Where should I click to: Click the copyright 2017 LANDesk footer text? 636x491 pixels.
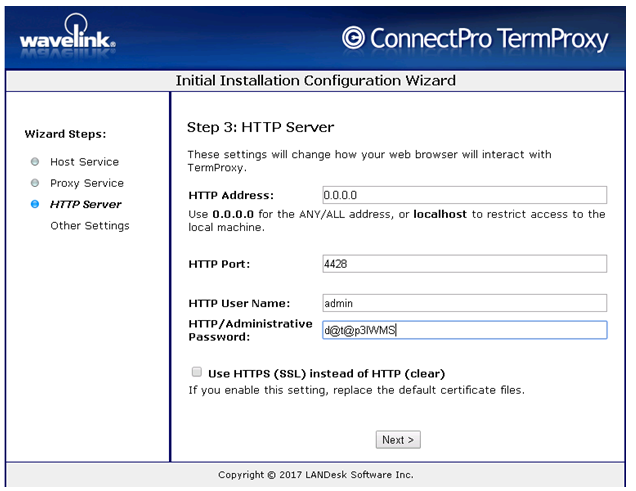point(316,475)
